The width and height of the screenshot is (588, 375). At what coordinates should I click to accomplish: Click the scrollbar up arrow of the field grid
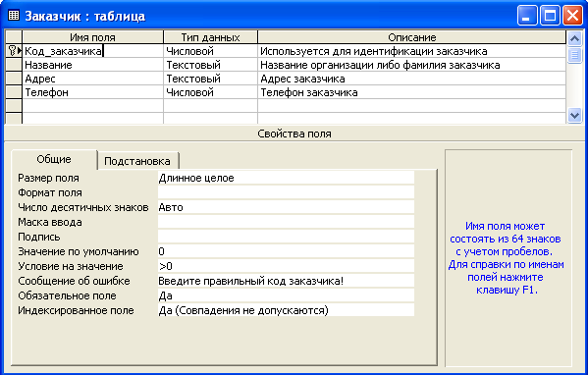(x=574, y=38)
